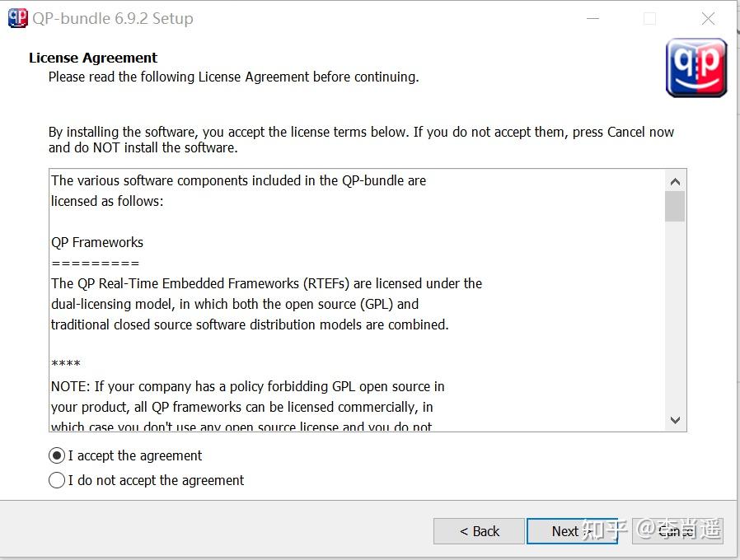This screenshot has width=740, height=560.
Task: Close the QP-bundle Setup window
Action: (x=708, y=18)
